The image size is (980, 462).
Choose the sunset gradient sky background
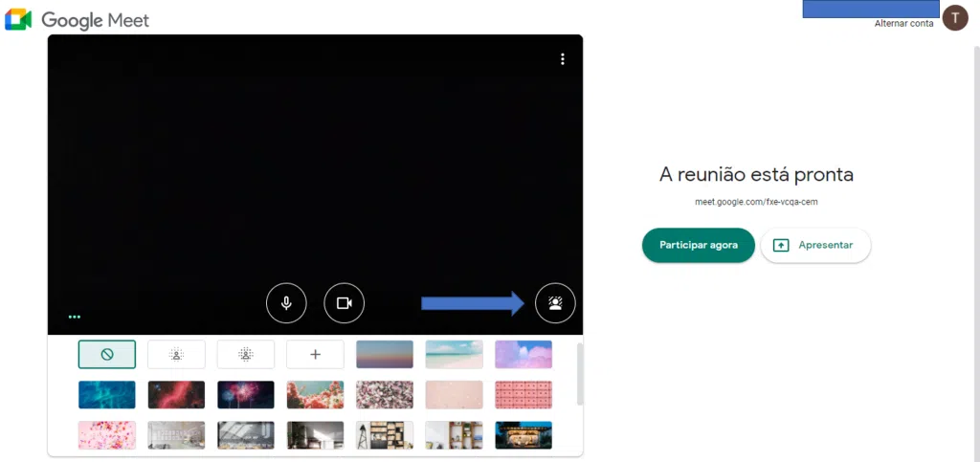[385, 355]
